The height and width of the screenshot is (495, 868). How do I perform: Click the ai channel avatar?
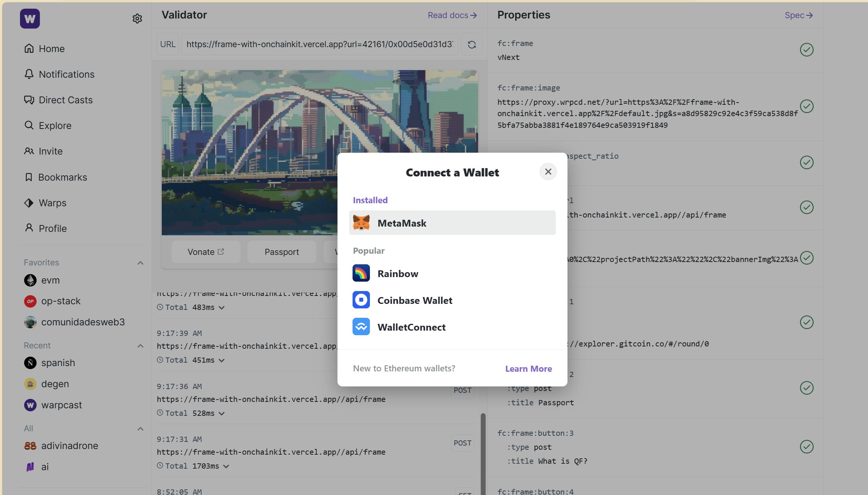[x=30, y=467]
